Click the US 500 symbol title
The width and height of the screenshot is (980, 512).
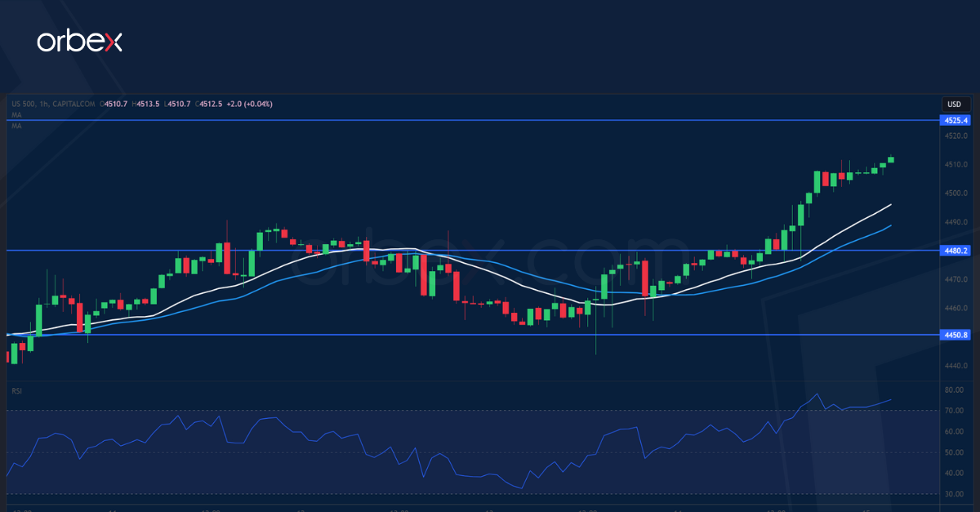click(23, 104)
